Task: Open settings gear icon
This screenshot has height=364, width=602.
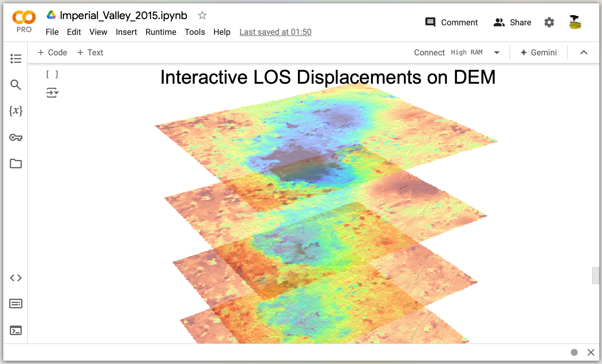Action: click(x=549, y=22)
